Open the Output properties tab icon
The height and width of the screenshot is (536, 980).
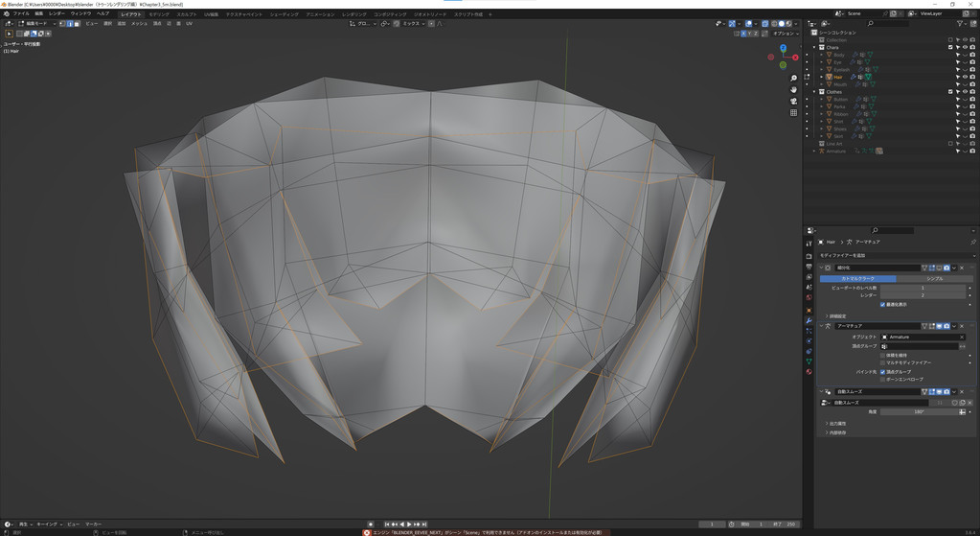(x=809, y=267)
